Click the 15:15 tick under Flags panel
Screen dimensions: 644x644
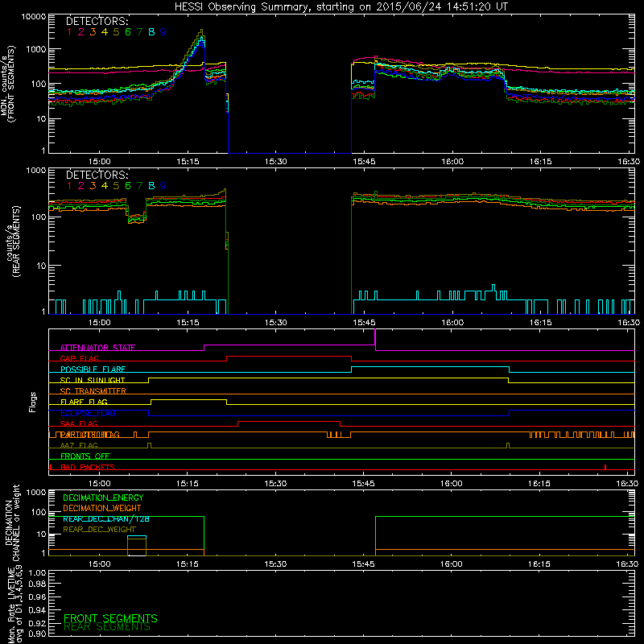(x=188, y=484)
